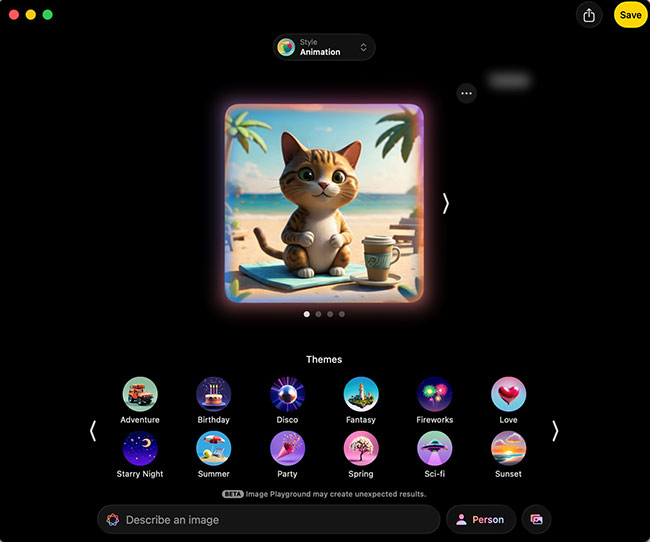Click the Themes heading text
The height and width of the screenshot is (542, 650).
click(x=324, y=360)
